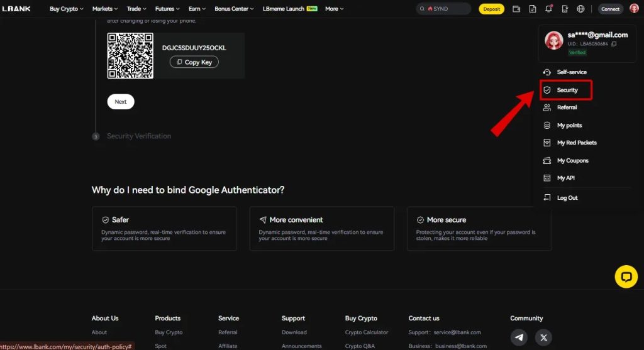The height and width of the screenshot is (350, 644).
Task: Open the wallet icon in header
Action: point(516,9)
